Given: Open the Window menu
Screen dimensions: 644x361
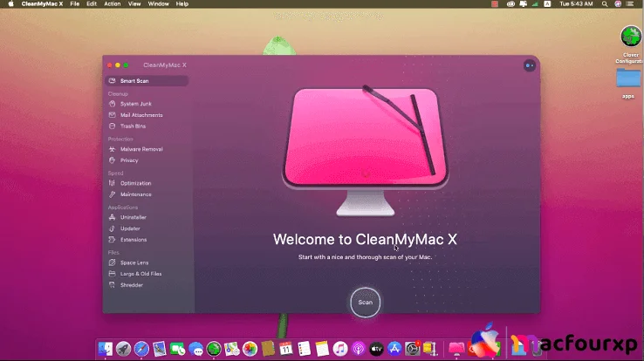Looking at the screenshot, I should (x=158, y=3).
